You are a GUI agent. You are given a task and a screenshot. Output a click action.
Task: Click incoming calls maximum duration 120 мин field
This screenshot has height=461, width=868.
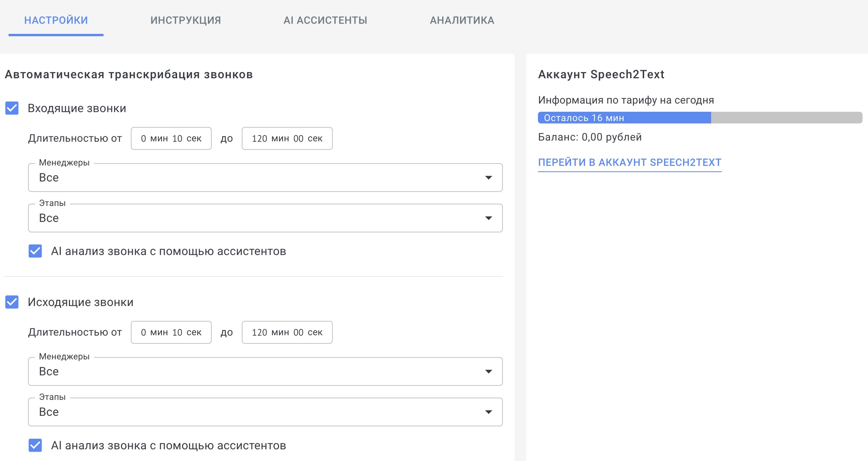[x=287, y=139]
